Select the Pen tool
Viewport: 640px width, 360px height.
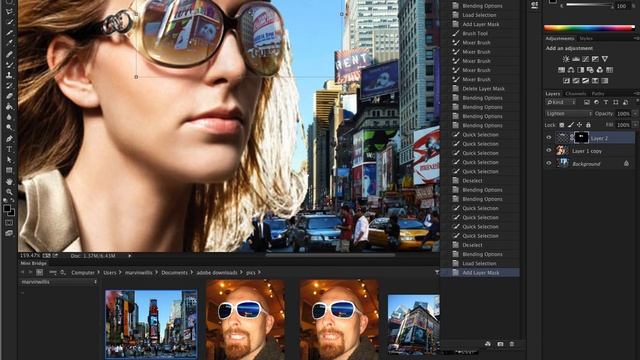click(x=9, y=139)
